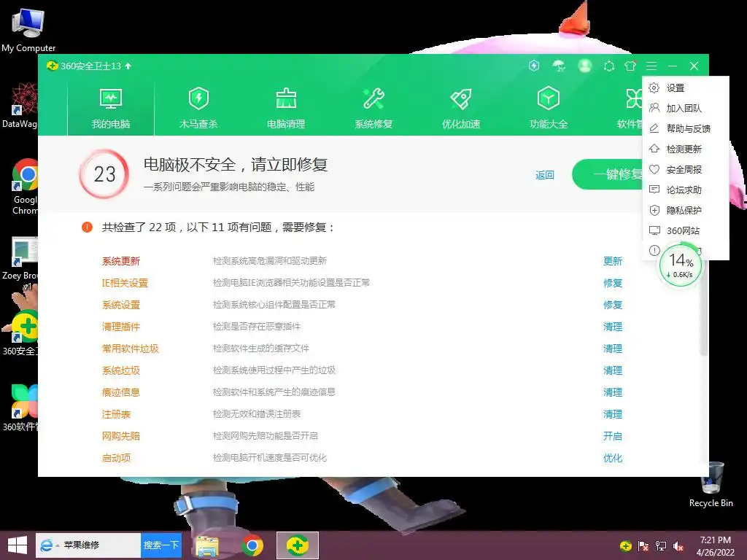Toggle the hamburger main menu

(x=651, y=66)
